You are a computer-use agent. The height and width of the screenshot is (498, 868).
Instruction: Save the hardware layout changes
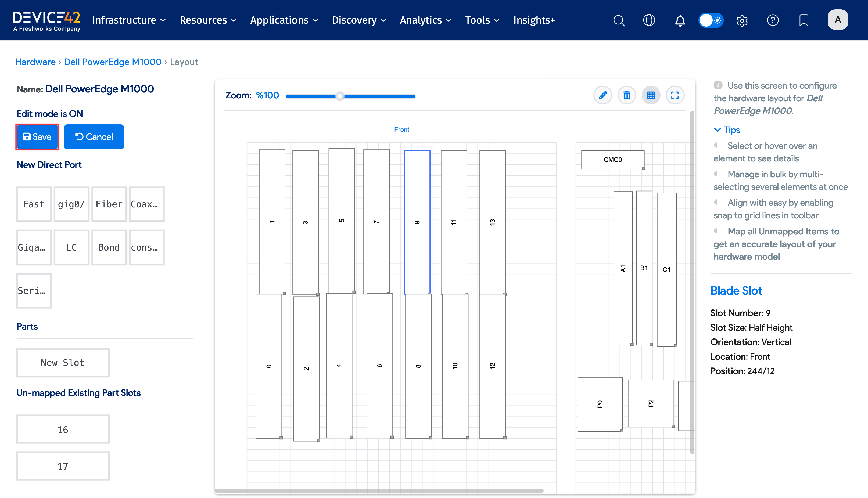37,137
